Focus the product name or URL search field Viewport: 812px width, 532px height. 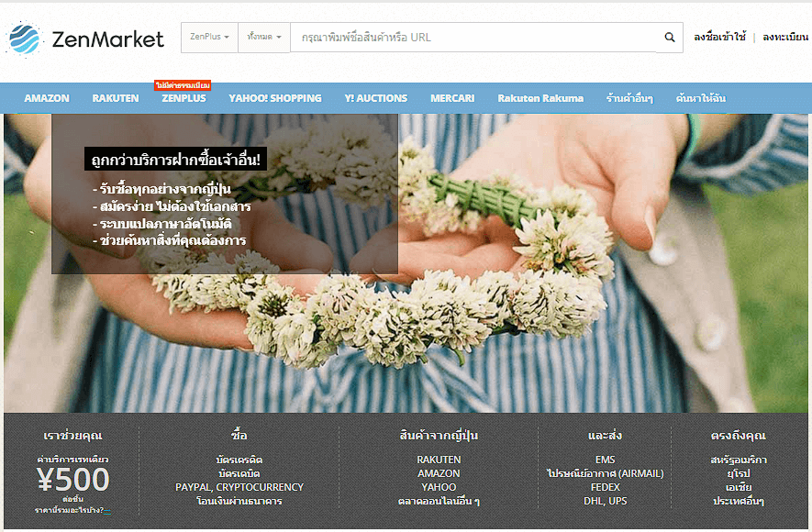tap(473, 38)
